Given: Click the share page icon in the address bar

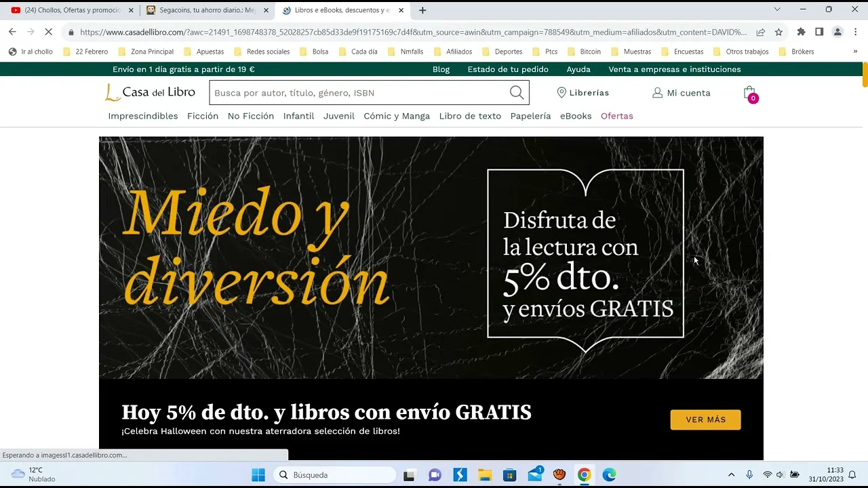Looking at the screenshot, I should [x=761, y=32].
